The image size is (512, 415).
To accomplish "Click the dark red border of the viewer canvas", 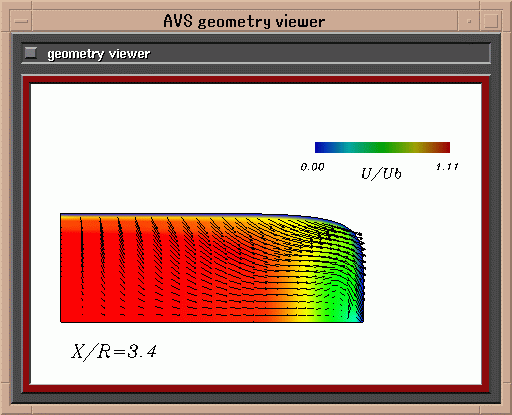I will click(x=256, y=80).
